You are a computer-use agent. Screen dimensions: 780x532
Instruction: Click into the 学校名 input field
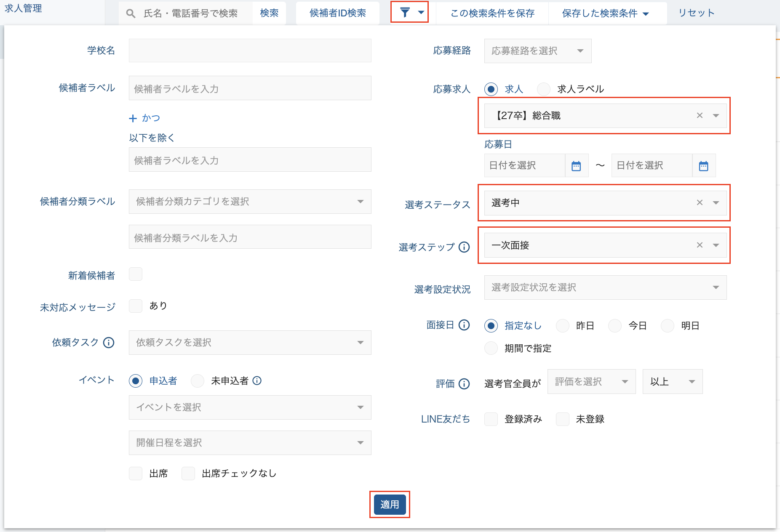pos(250,51)
